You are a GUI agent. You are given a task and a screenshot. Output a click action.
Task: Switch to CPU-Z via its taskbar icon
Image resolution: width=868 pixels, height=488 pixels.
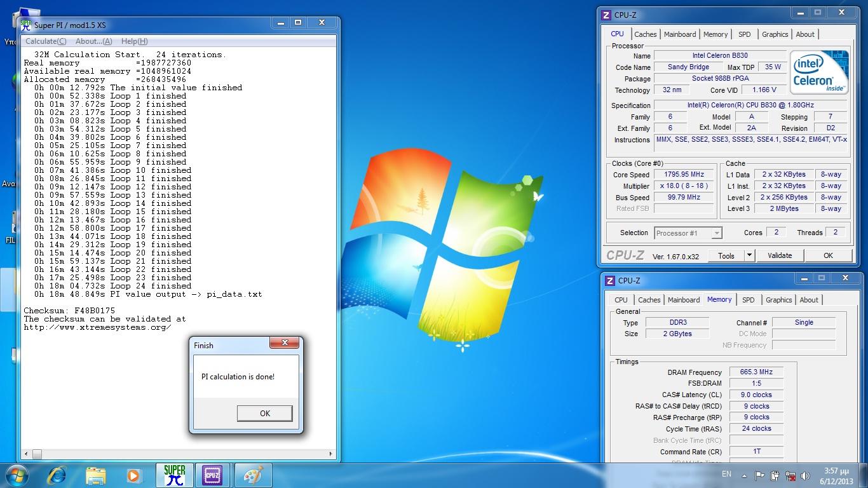pyautogui.click(x=212, y=475)
